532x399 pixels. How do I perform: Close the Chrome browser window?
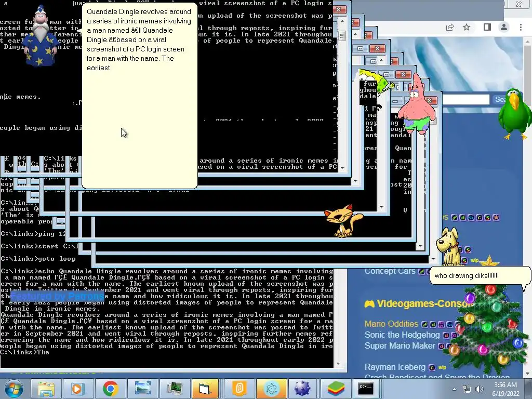coord(519,4)
